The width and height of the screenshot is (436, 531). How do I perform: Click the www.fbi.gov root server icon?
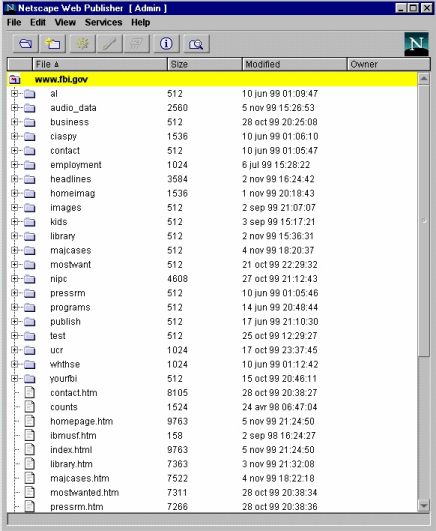[15, 79]
